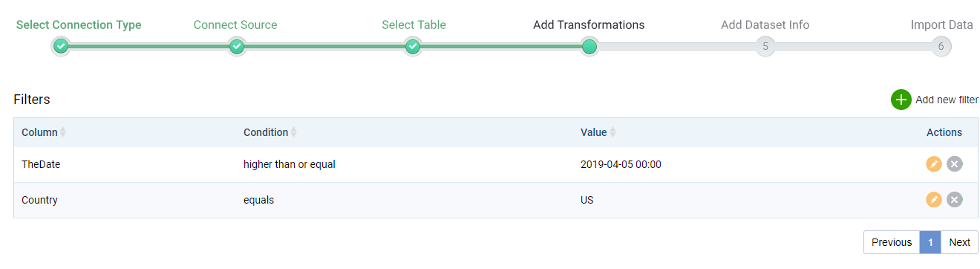Sort by Column header arrows
The width and height of the screenshot is (980, 269).
(x=63, y=132)
